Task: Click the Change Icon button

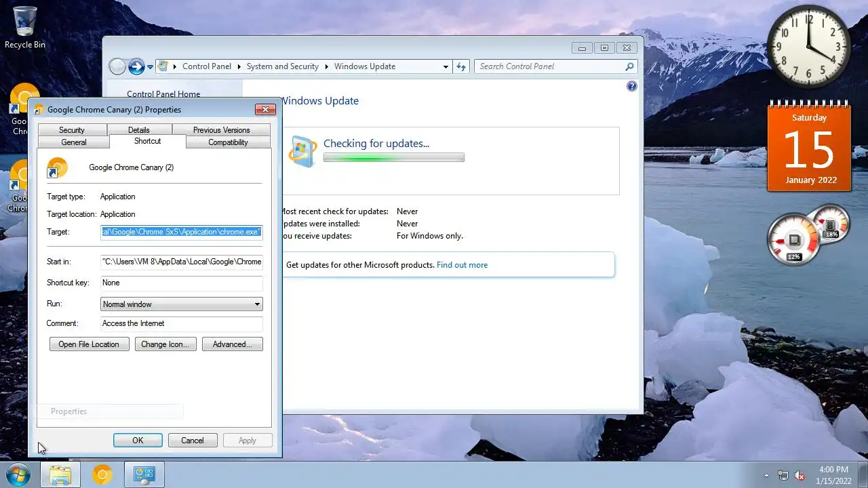Action: [165, 344]
